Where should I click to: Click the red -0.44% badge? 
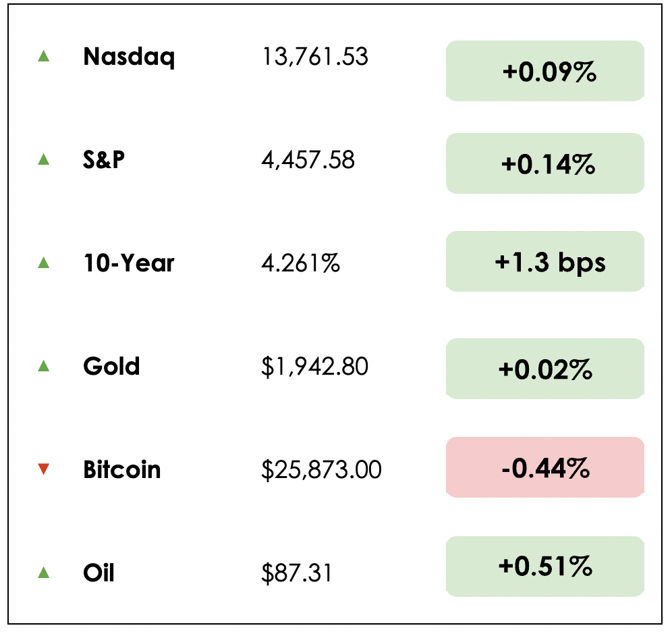click(x=545, y=467)
